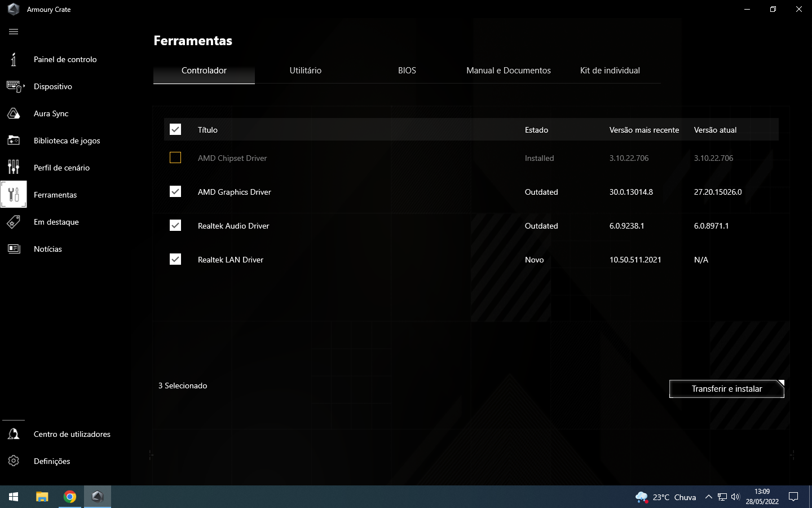Open Google Chrome from the taskbar
The image size is (812, 508).
tap(70, 497)
